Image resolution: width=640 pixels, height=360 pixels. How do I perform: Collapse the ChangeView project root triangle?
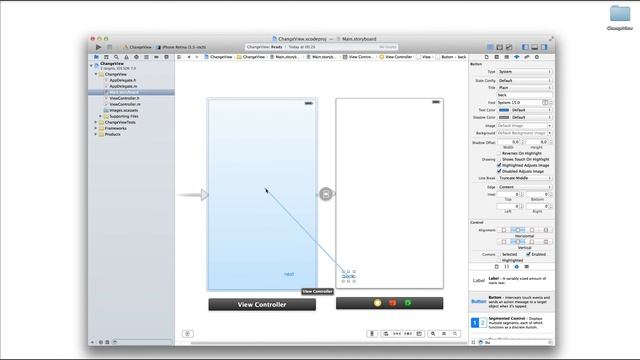click(x=91, y=65)
